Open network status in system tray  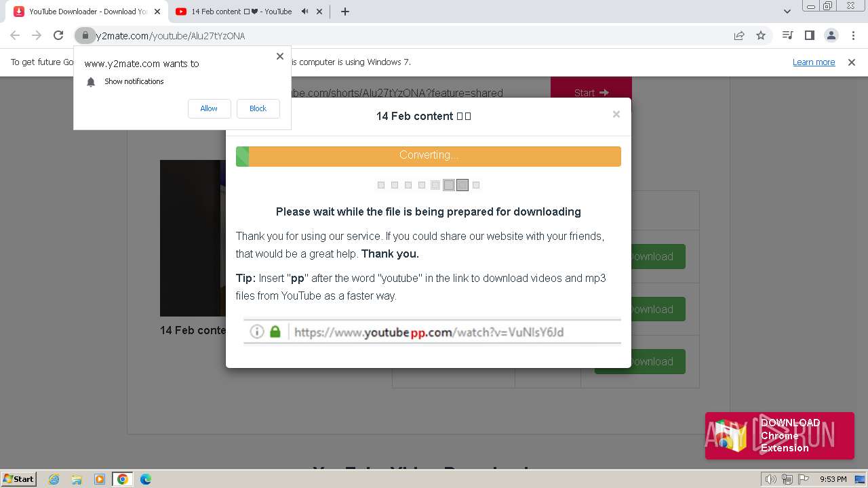pyautogui.click(x=787, y=479)
